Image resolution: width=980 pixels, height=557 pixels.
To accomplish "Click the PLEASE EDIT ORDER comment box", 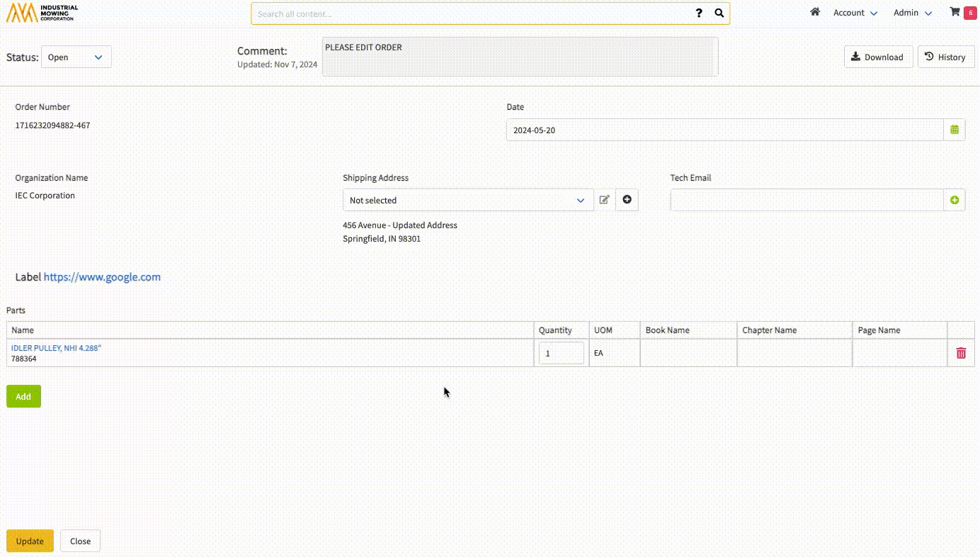I will [x=520, y=57].
